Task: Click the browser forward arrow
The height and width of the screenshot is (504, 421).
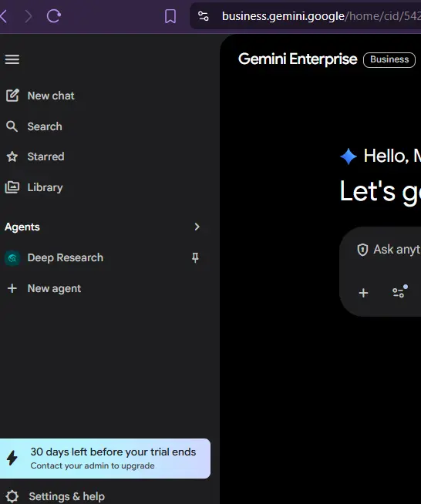Action: (x=29, y=16)
